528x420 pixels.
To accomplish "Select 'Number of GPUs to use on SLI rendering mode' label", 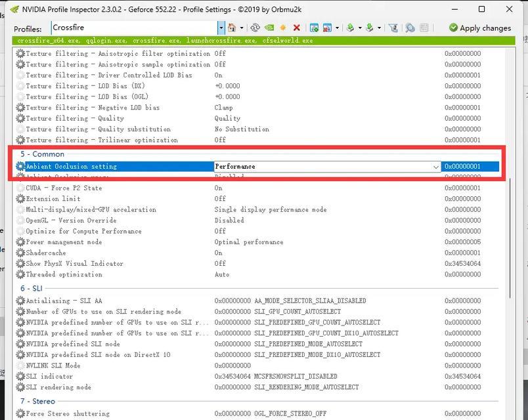I will pos(103,311).
